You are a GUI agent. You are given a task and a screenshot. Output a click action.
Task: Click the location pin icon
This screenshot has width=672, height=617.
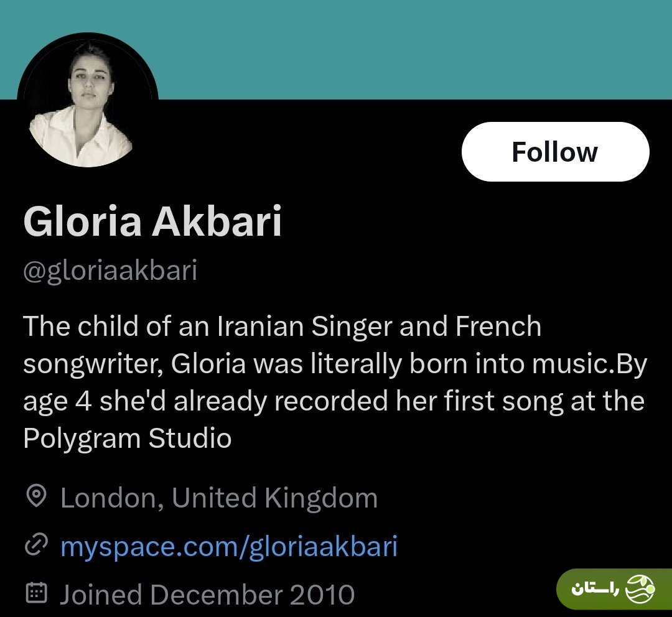36,496
